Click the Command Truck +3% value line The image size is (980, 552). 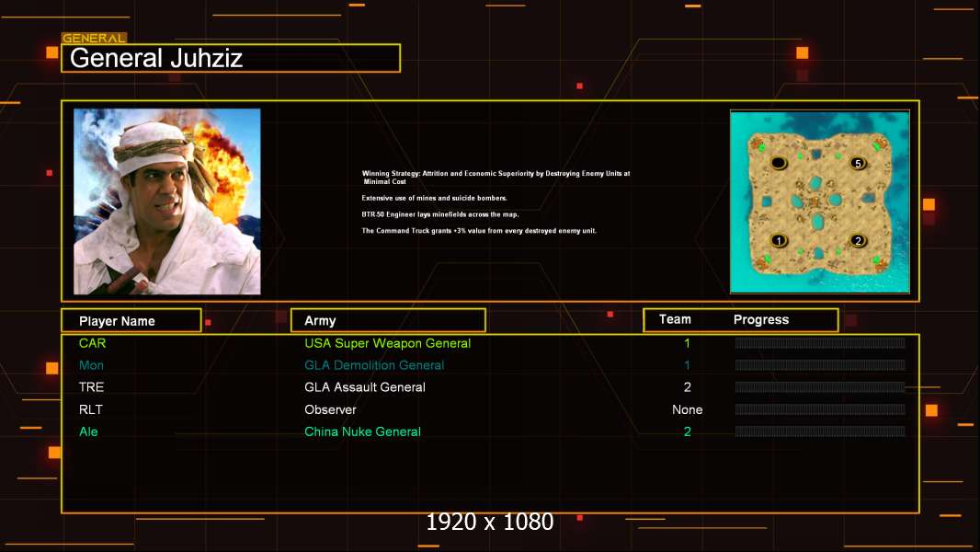479,231
